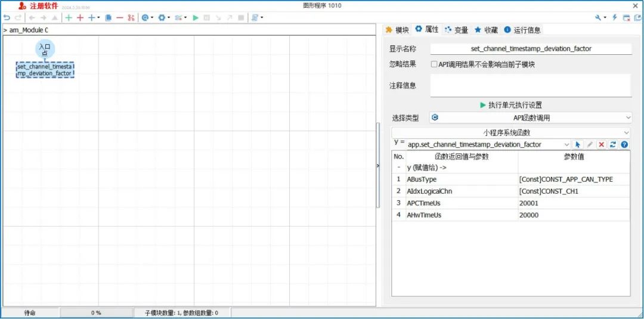
Task: Click the [Const]CONST_APP_CAN_TYPE value cell
Action: [574, 179]
